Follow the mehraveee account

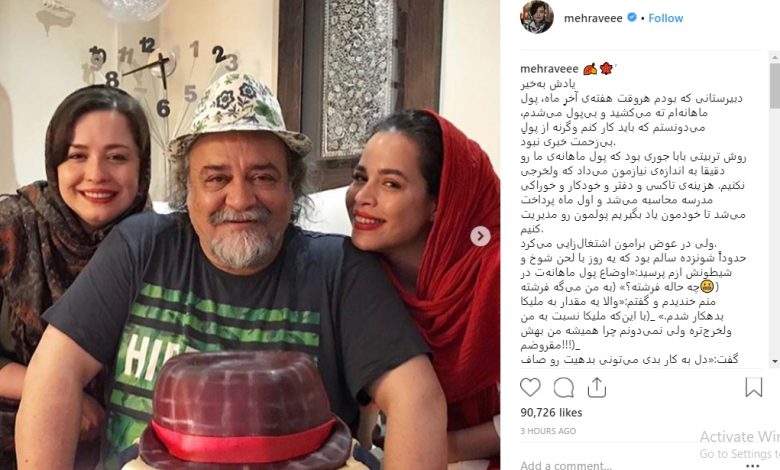click(x=666, y=18)
